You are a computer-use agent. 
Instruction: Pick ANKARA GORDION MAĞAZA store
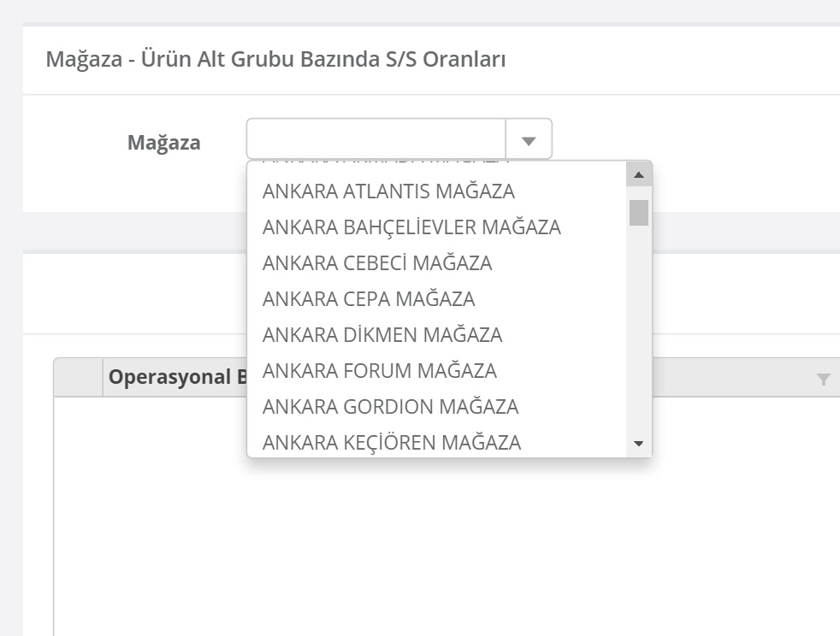[390, 407]
